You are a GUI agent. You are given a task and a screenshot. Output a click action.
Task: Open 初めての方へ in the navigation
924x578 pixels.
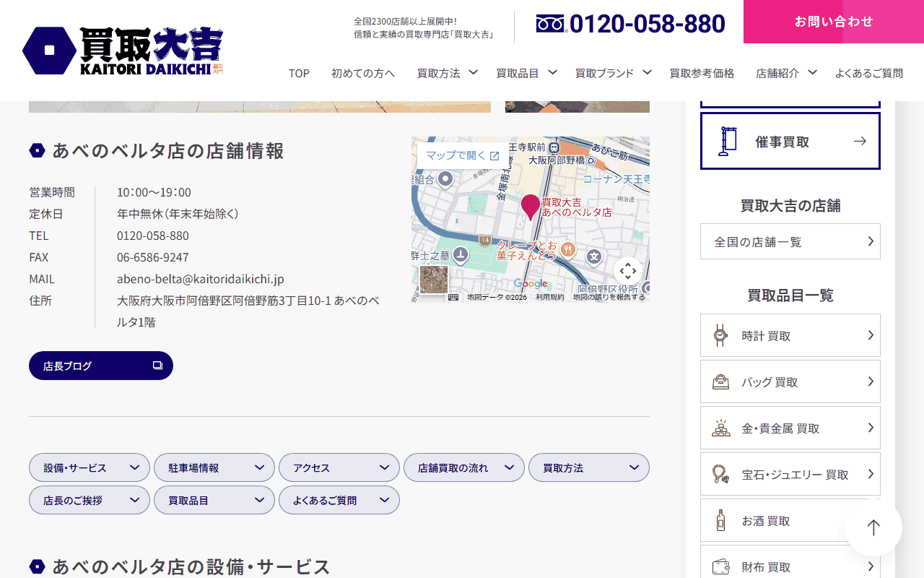363,73
